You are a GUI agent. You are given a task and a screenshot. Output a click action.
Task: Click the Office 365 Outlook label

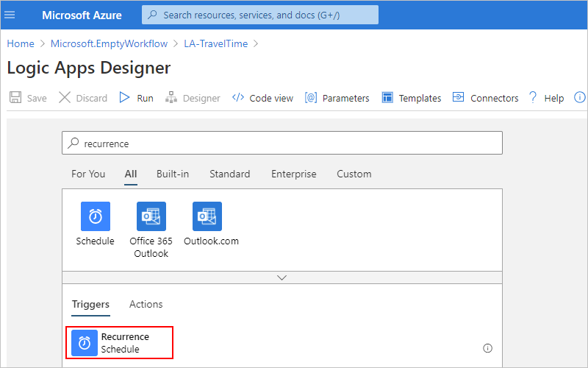(151, 247)
